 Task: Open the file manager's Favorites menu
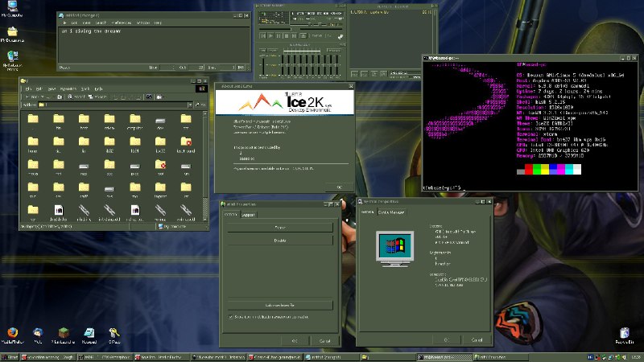pos(68,88)
